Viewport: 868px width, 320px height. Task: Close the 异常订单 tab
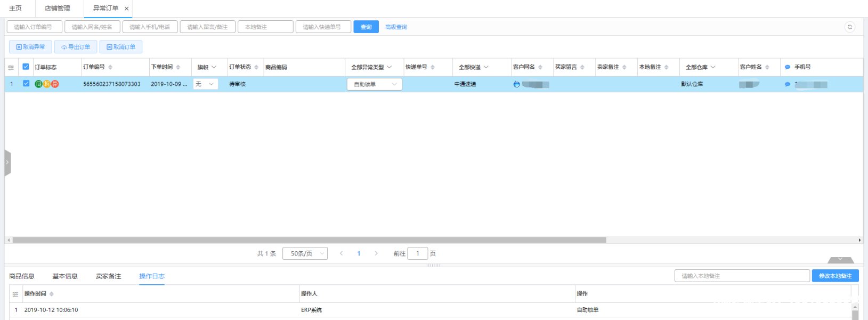(126, 9)
